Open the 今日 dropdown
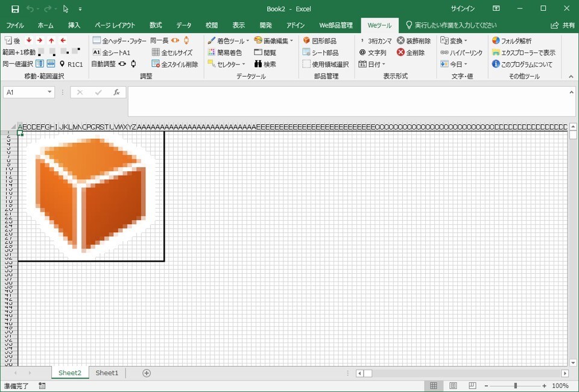The image size is (579, 392). point(454,64)
